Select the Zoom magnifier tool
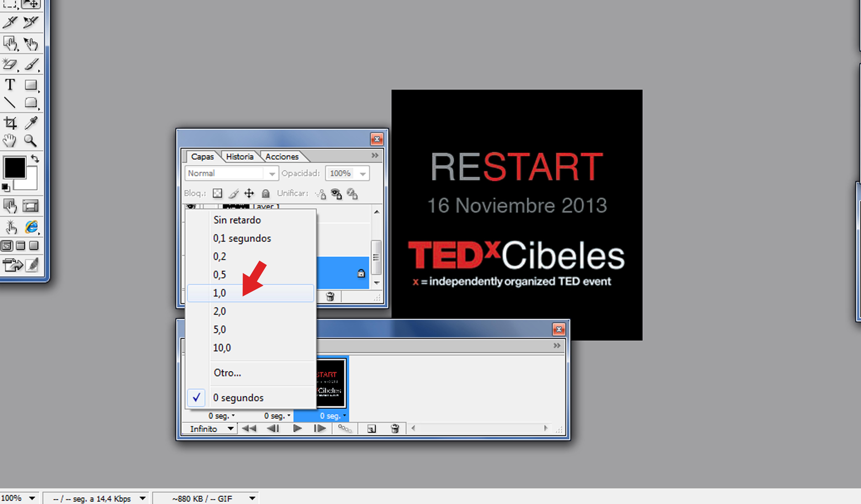The image size is (861, 504). click(x=30, y=140)
